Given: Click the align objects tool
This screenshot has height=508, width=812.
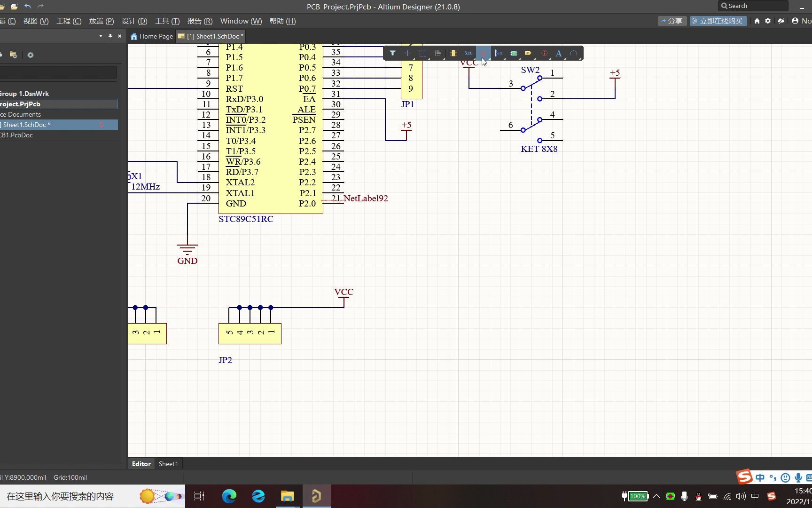Looking at the screenshot, I should tap(437, 53).
